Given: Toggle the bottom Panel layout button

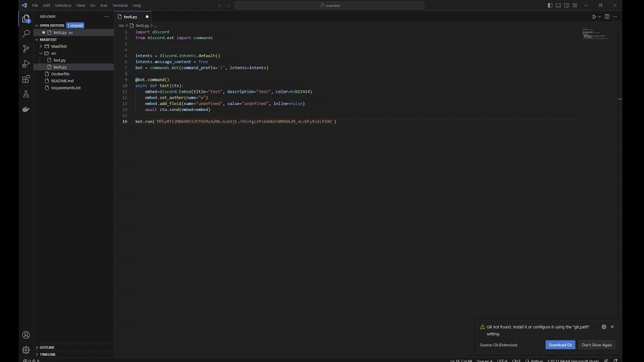Looking at the screenshot, I should point(558,6).
